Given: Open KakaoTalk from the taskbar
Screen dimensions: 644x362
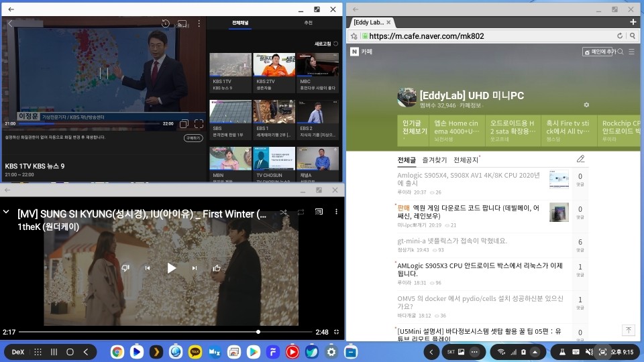Looking at the screenshot, I should tap(195, 352).
